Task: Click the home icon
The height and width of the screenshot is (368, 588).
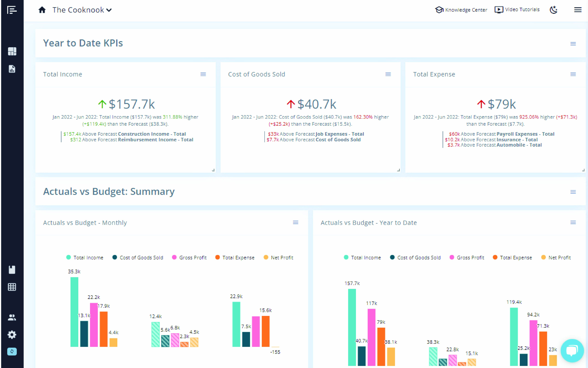Action: [x=42, y=10]
